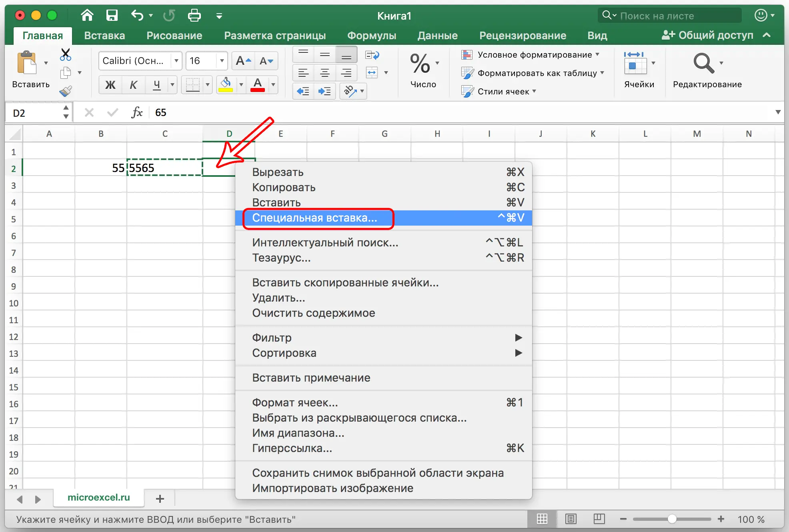The height and width of the screenshot is (532, 789).
Task: Align text left
Action: point(303,73)
